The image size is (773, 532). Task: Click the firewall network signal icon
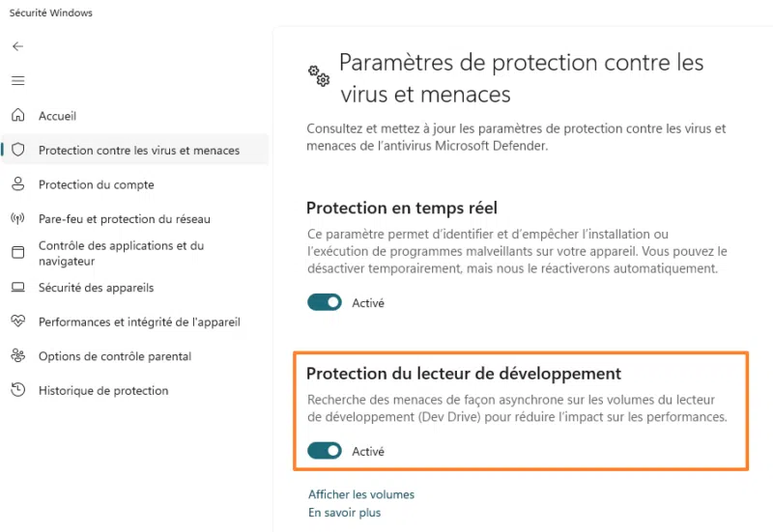(x=17, y=219)
